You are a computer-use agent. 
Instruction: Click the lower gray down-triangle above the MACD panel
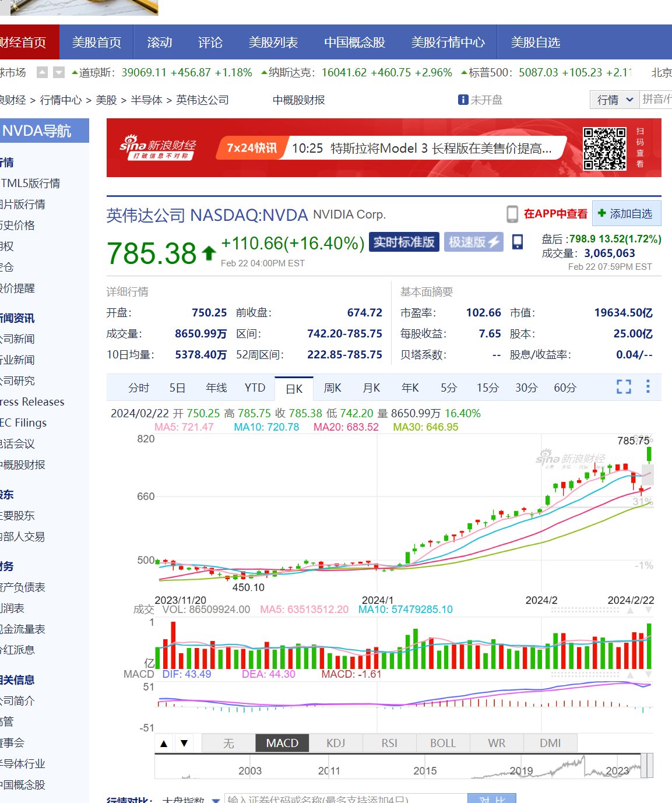(648, 675)
